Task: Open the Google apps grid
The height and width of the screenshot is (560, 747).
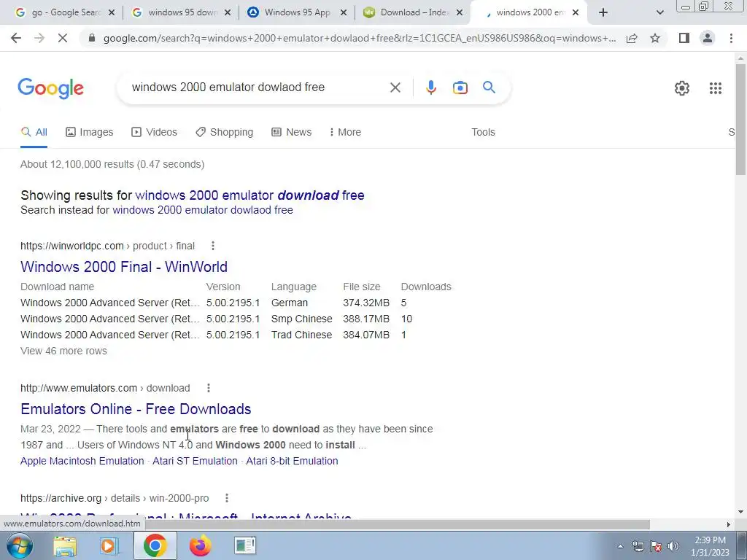Action: click(715, 88)
